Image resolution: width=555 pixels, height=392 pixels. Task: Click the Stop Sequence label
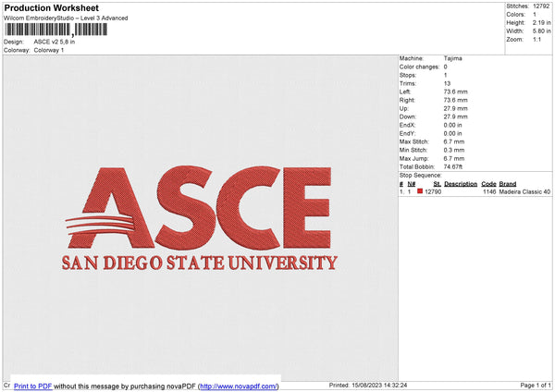click(421, 174)
